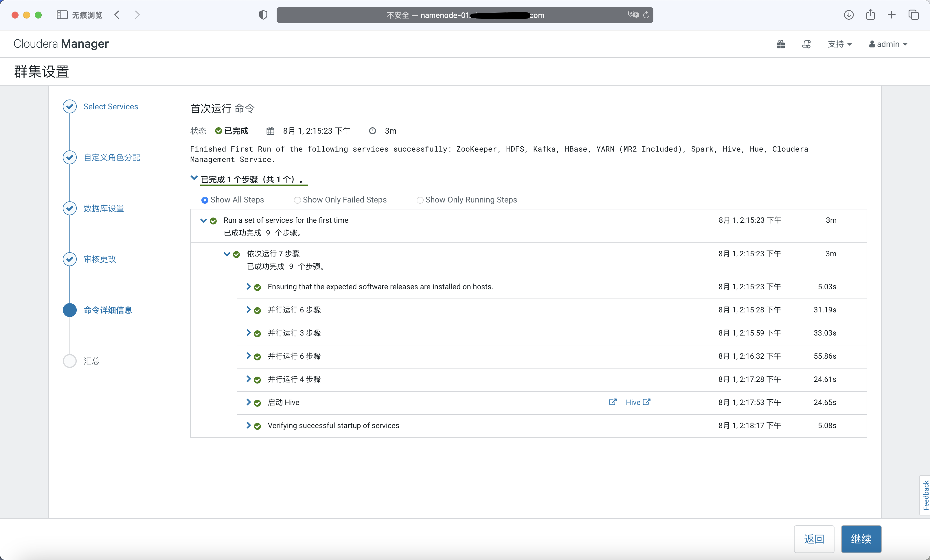Click the Hive service link
930x560 pixels.
(x=633, y=402)
